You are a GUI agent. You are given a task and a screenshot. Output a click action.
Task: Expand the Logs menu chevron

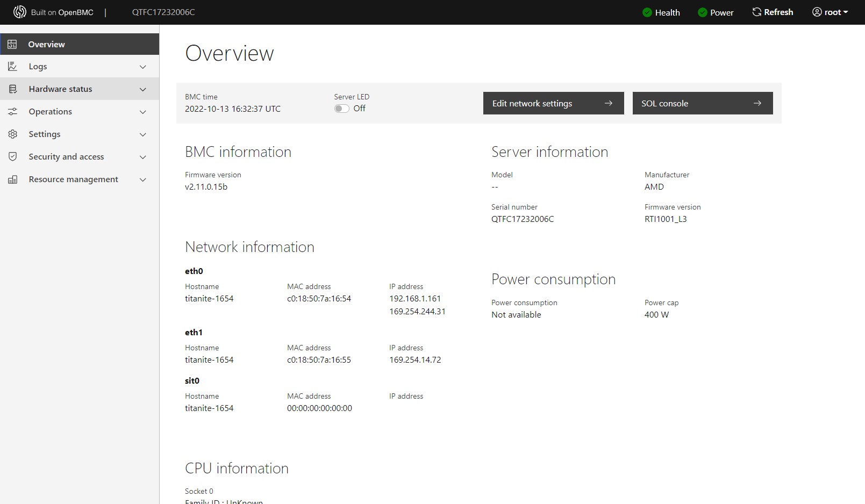click(x=143, y=67)
